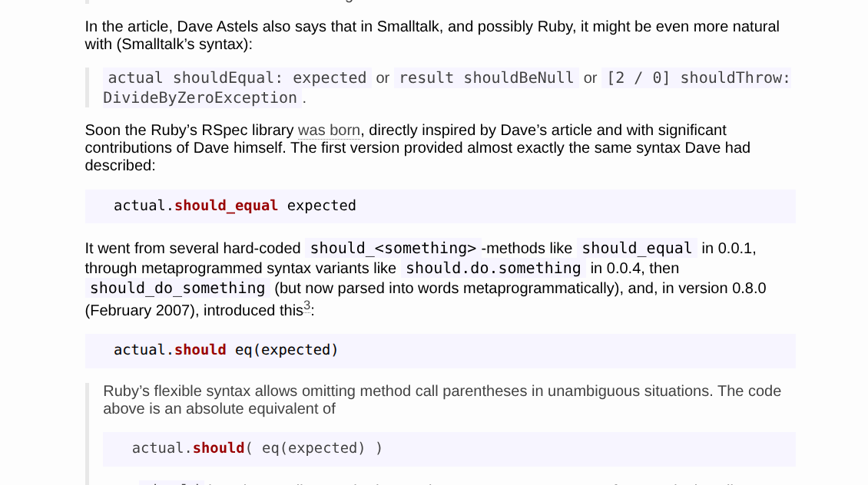Image resolution: width=868 pixels, height=485 pixels.
Task: Click the "Ruby's flexible syntax" blockquote text
Action: (x=442, y=400)
